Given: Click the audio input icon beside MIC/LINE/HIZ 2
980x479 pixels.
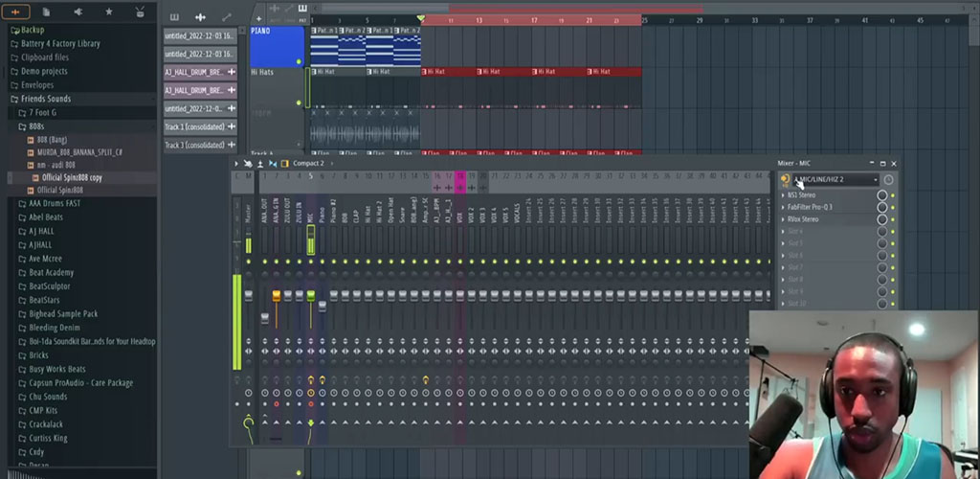Looking at the screenshot, I should (x=785, y=180).
